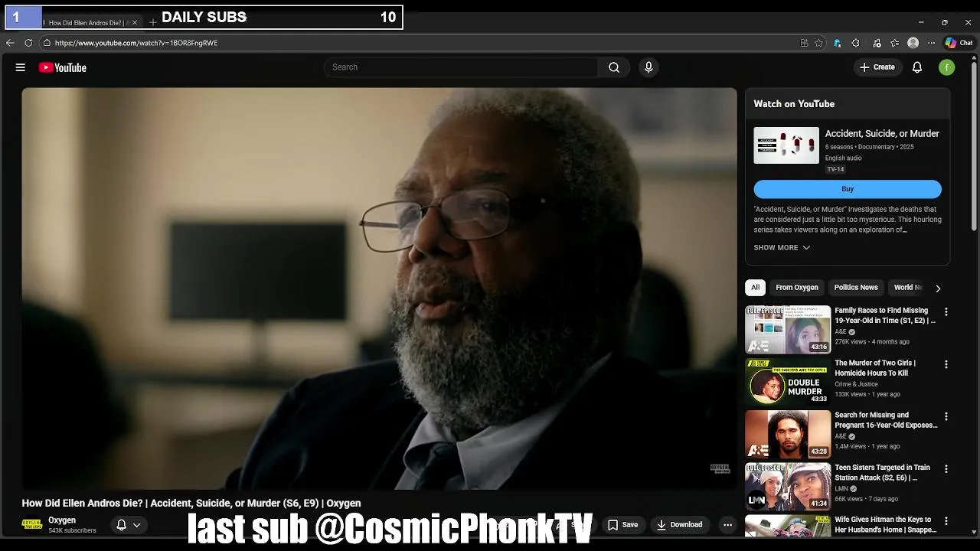Click the 543K subscribers text

point(72,530)
